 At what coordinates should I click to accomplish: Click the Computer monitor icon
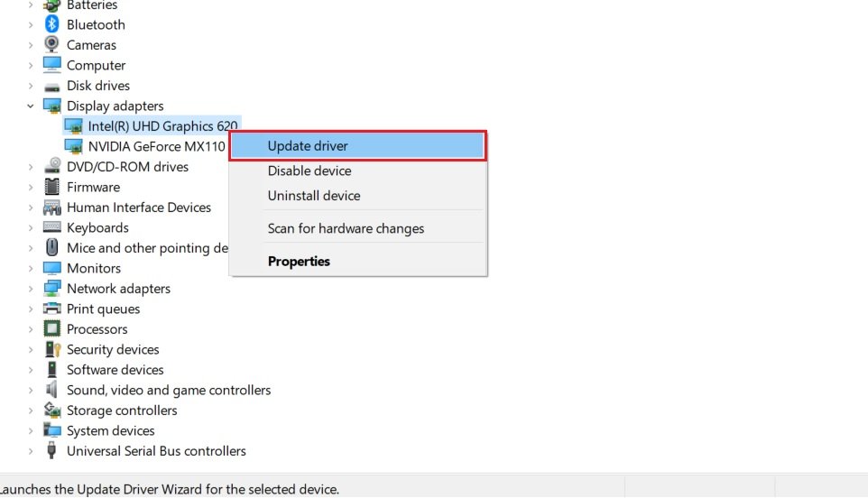(x=52, y=65)
